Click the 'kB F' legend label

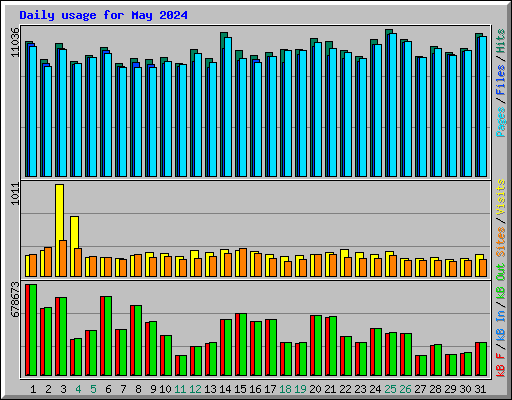point(501,365)
